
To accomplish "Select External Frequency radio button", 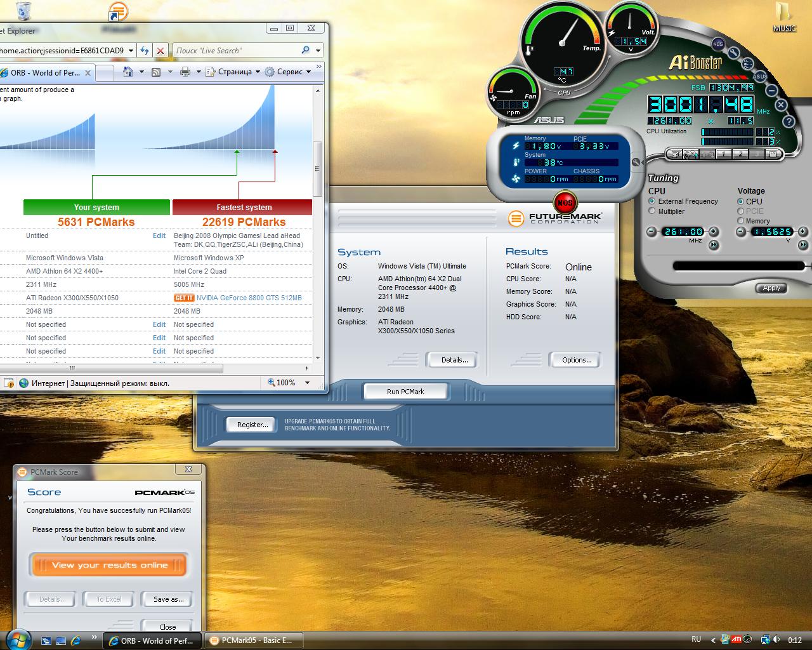I will (x=652, y=201).
